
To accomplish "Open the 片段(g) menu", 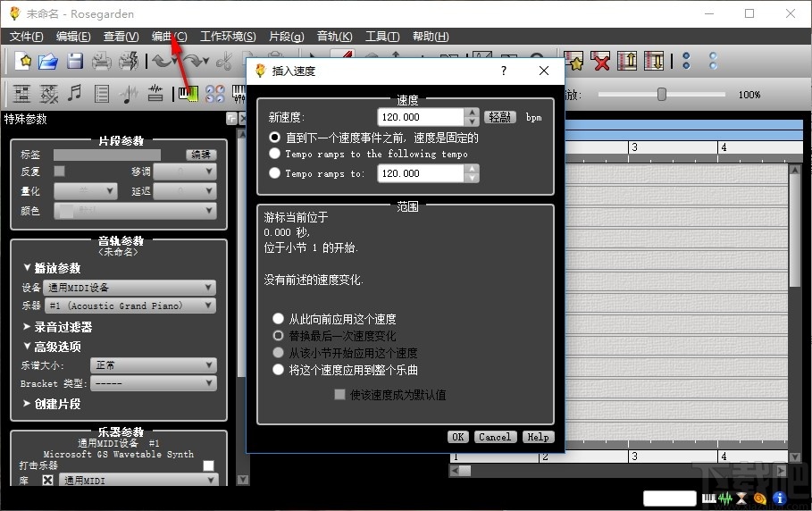I will [287, 37].
